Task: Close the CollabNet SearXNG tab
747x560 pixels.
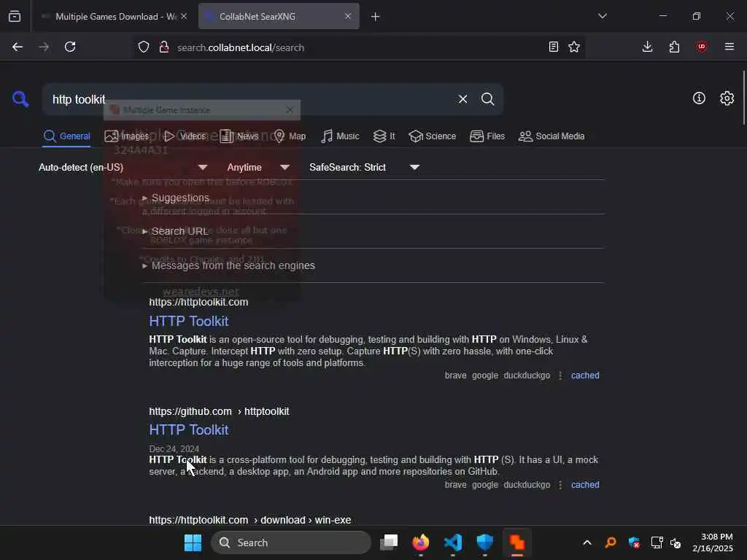Action: [x=348, y=16]
